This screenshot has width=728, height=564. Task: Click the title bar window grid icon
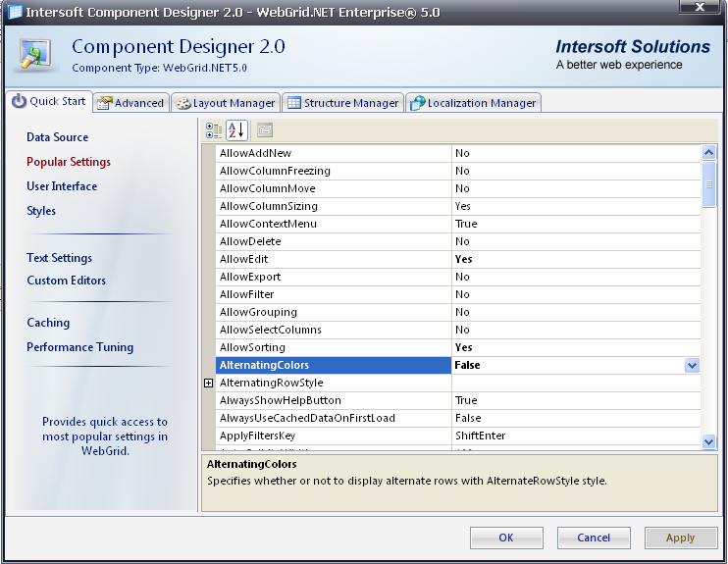click(x=16, y=12)
